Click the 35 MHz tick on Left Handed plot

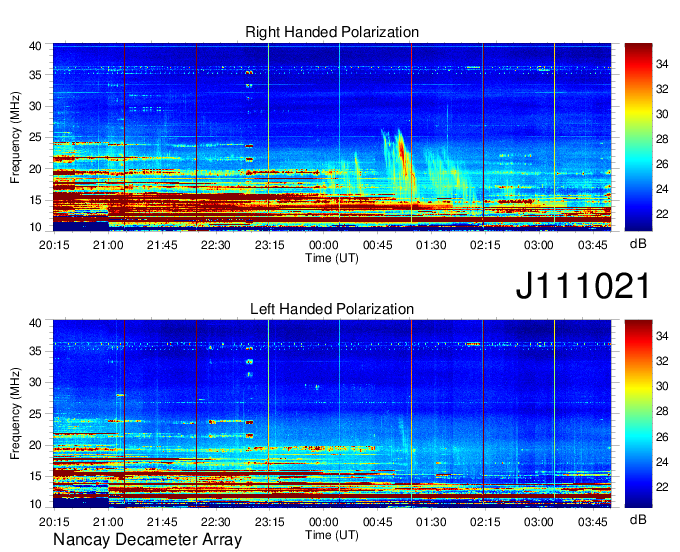click(x=35, y=351)
